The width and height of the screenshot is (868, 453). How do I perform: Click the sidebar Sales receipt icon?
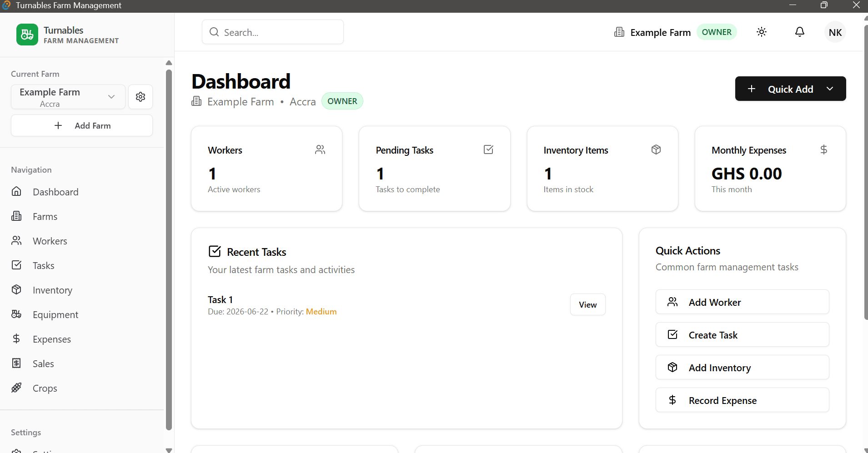coord(16,363)
